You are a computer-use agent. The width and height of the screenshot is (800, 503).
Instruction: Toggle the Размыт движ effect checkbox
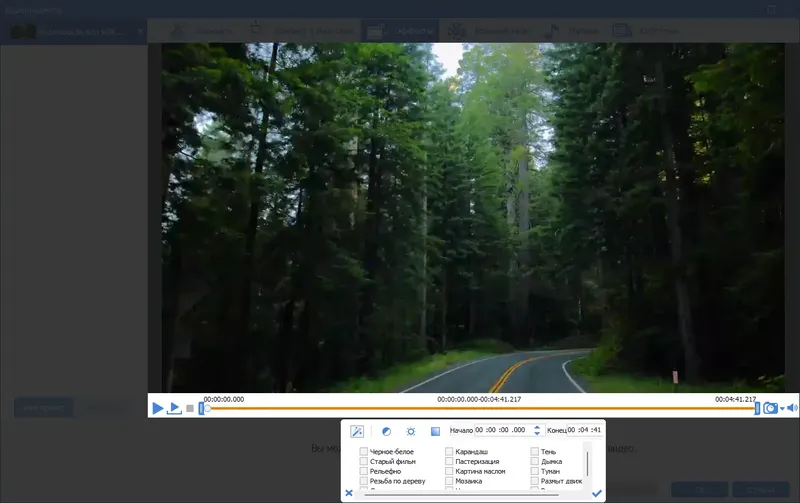535,481
